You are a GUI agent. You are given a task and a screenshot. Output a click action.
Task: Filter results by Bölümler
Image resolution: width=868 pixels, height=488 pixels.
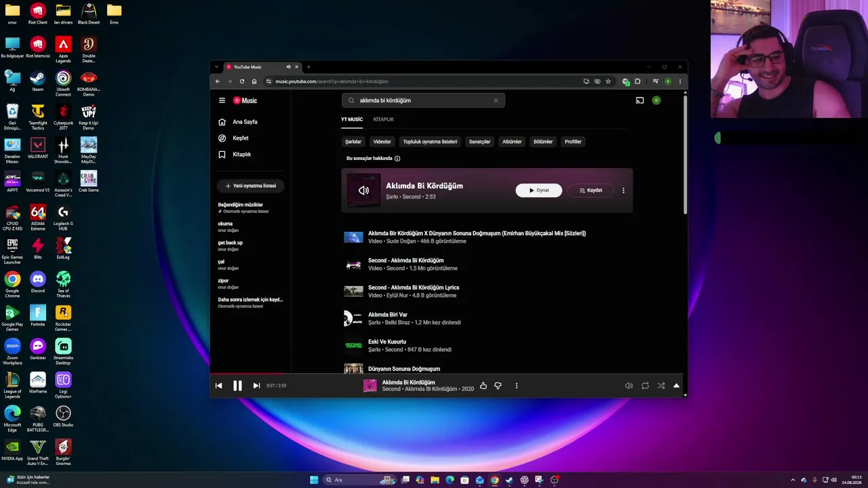[543, 142]
